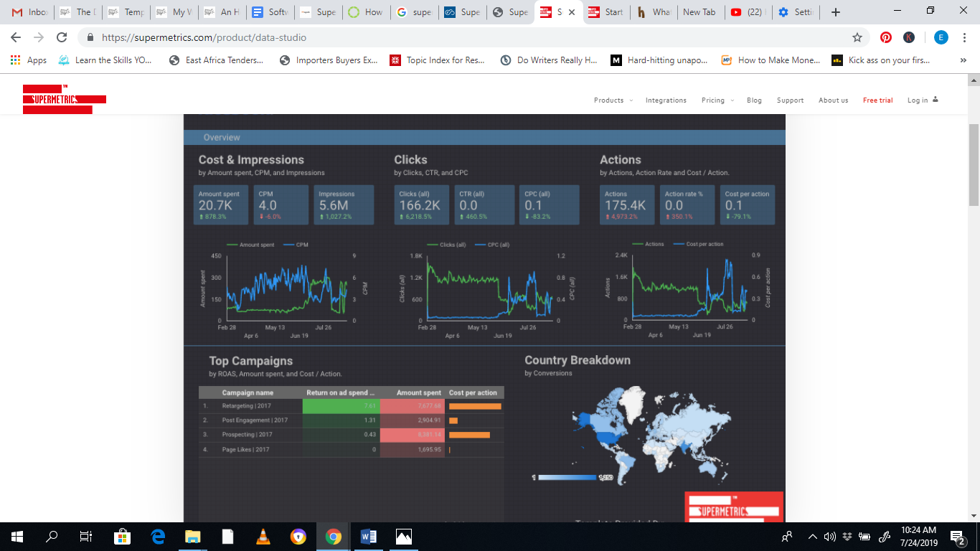Click the "Retargeting | 2017" campaign row
Image resolution: width=980 pixels, height=551 pixels.
(x=352, y=406)
